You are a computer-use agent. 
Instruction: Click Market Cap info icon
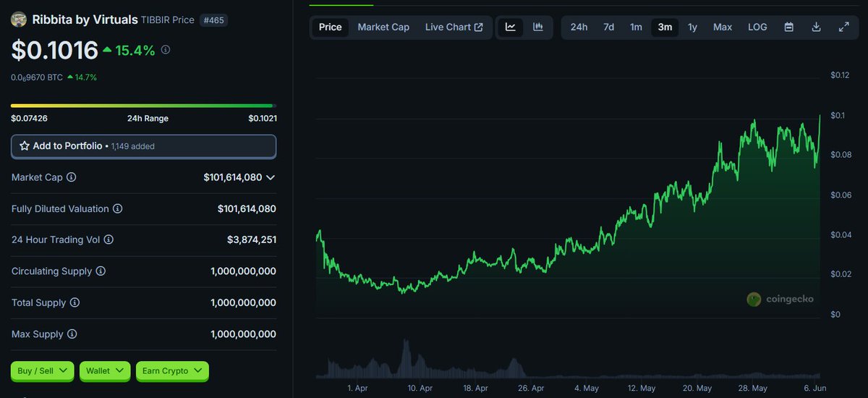(x=72, y=177)
